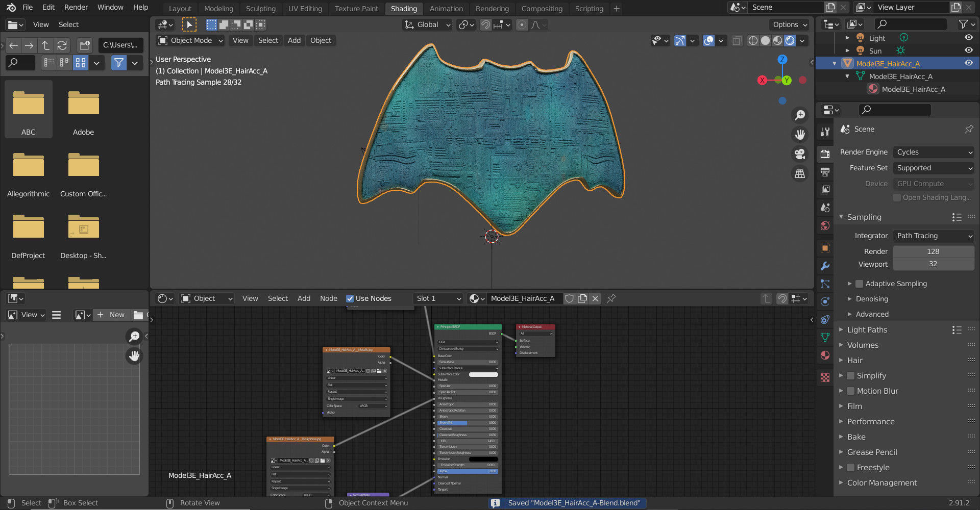Toggle Use Nodes checkbox

[x=350, y=299]
